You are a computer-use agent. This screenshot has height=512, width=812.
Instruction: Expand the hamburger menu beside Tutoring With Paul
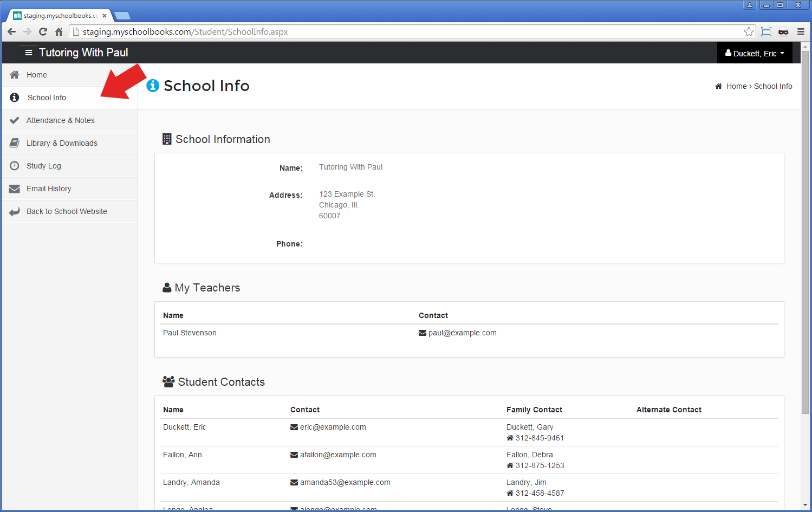click(29, 53)
